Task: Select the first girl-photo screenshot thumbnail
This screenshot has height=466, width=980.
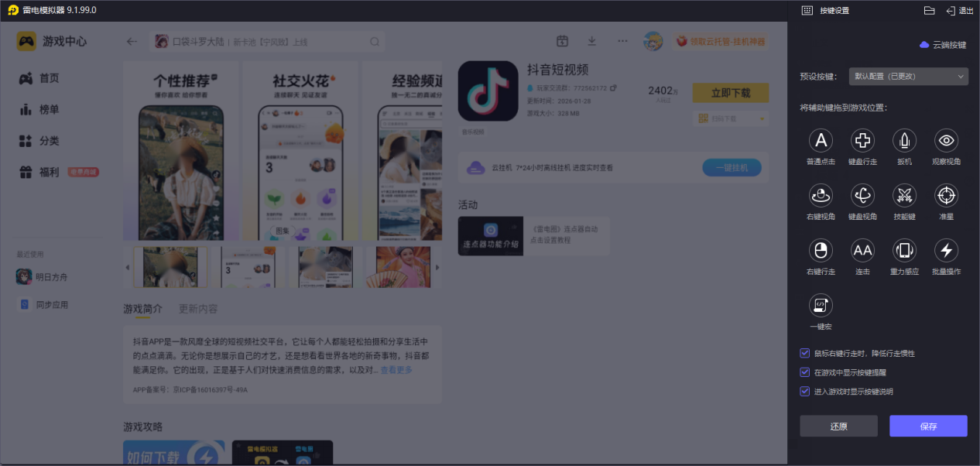Action: tap(170, 267)
